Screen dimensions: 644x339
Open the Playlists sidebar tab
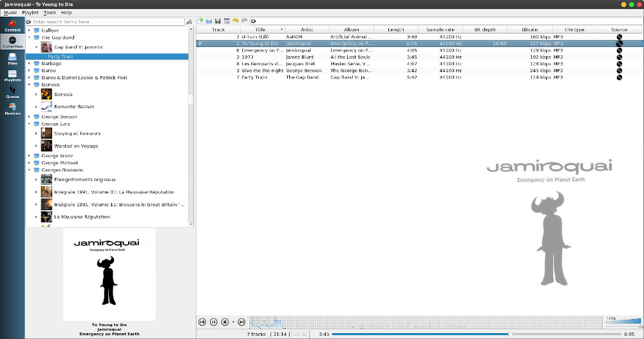12,75
